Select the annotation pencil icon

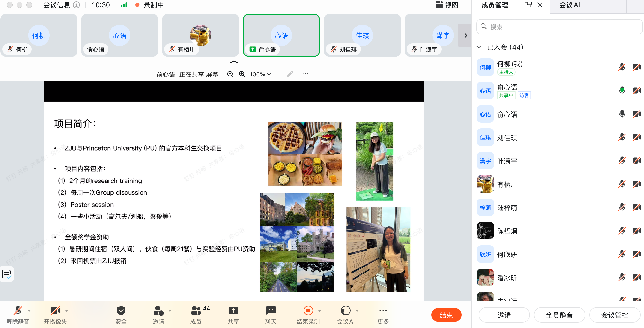(x=290, y=74)
